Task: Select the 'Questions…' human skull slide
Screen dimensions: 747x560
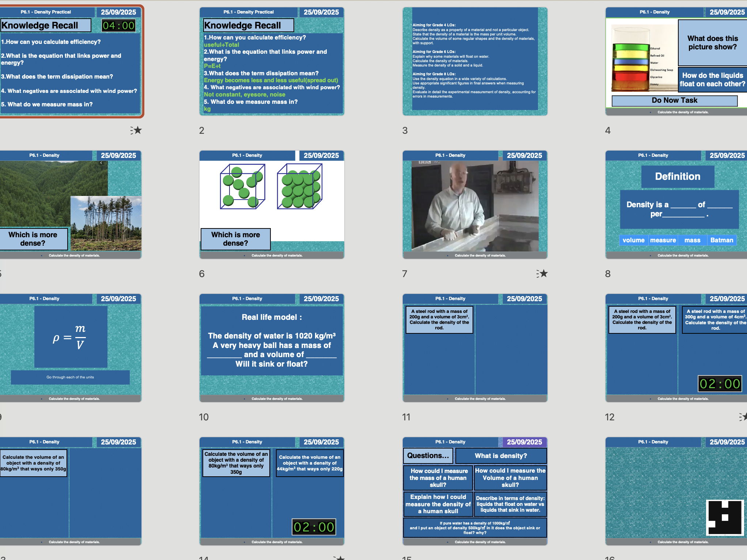Action: 475,491
